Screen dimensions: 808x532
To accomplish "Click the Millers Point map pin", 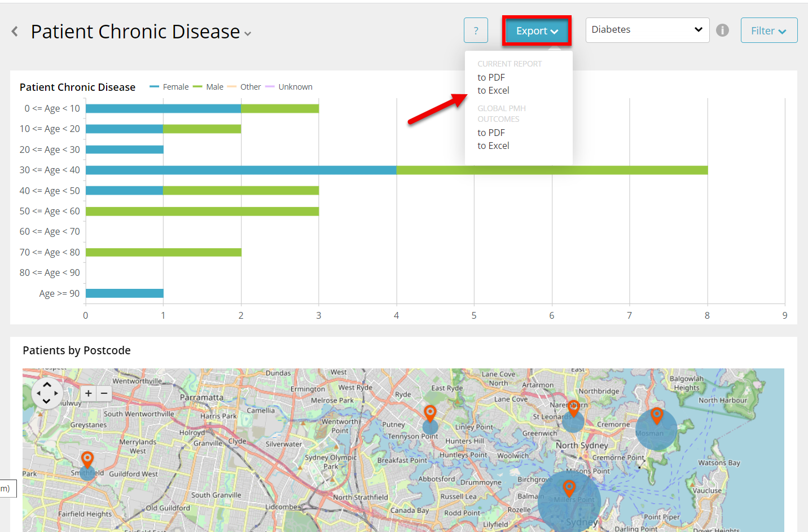I will pos(569,488).
